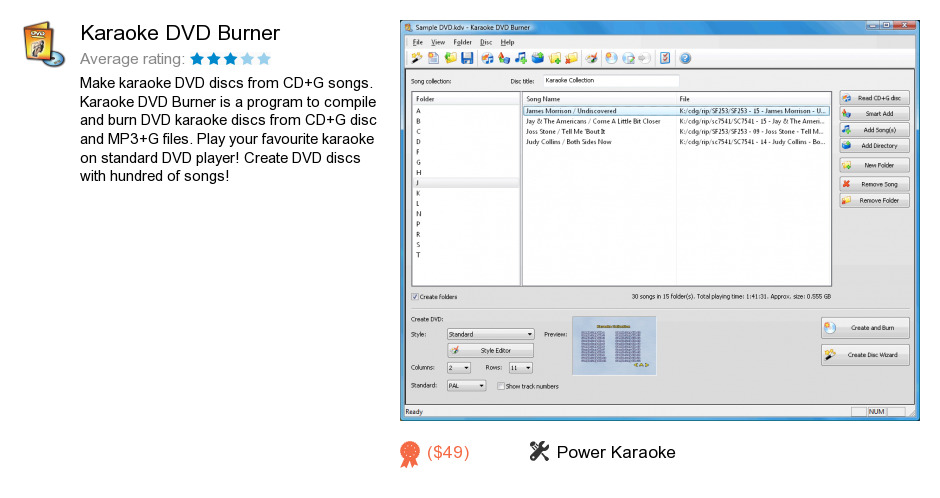
Task: Select folder A in the Folder list
Action: [x=466, y=111]
